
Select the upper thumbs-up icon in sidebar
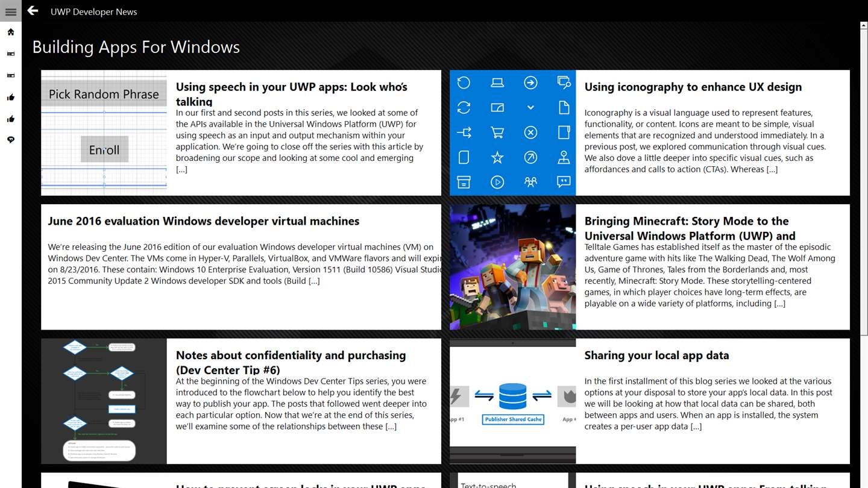[x=10, y=97]
